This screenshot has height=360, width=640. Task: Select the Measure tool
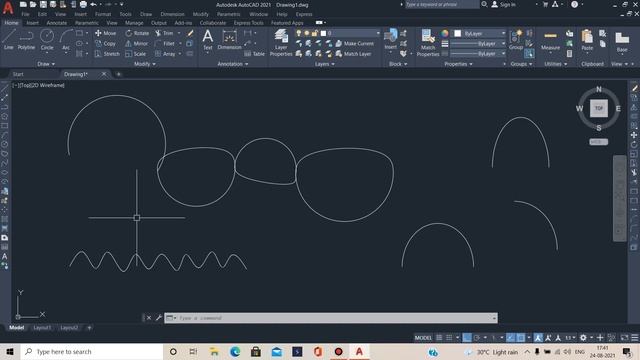[550, 40]
